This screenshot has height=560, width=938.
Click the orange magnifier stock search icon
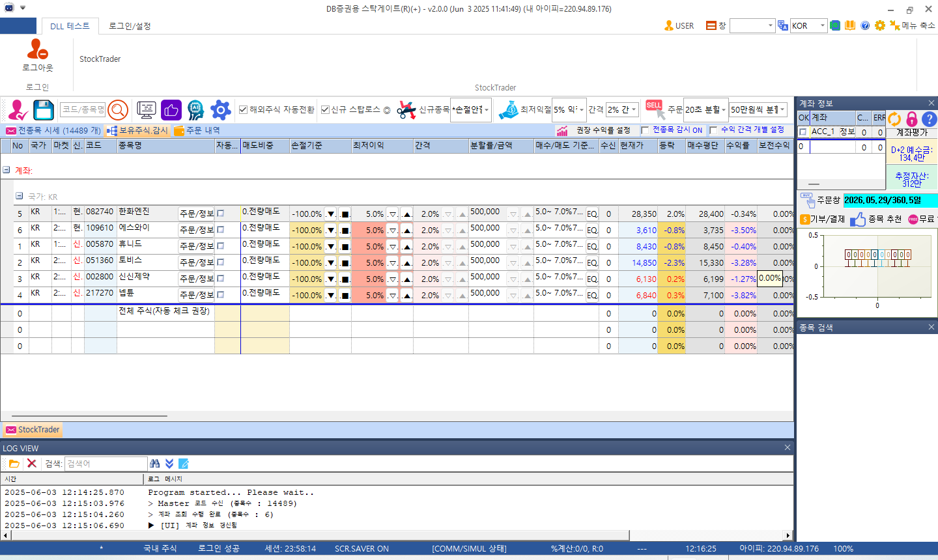pyautogui.click(x=118, y=110)
